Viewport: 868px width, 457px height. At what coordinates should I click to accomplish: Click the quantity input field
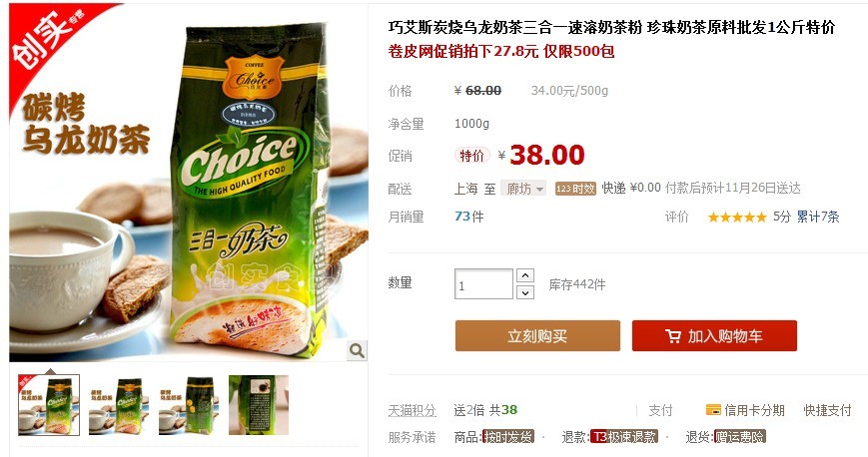pos(483,283)
